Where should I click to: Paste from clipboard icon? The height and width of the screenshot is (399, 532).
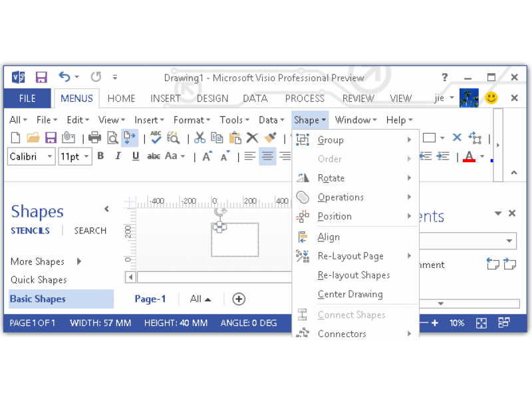pos(235,138)
